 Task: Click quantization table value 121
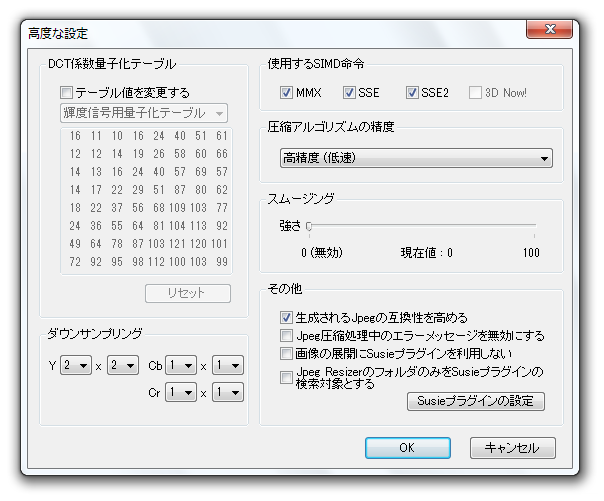[177, 243]
